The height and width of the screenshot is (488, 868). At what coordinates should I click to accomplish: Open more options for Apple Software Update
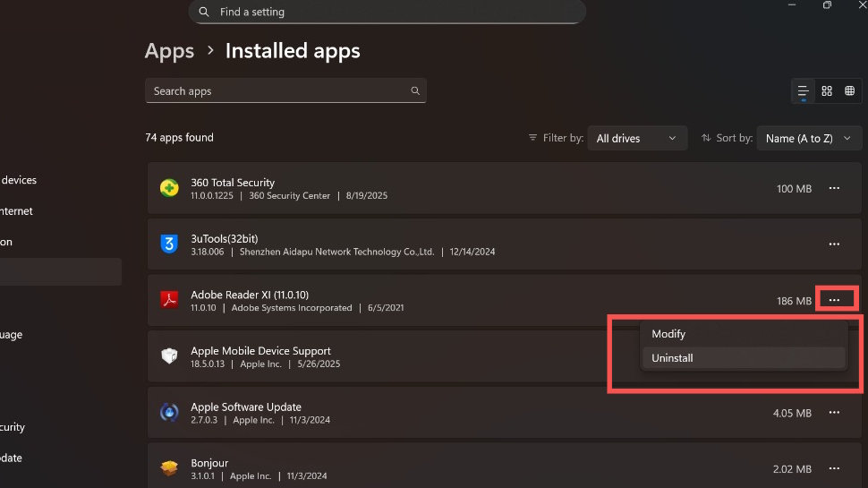tap(834, 413)
